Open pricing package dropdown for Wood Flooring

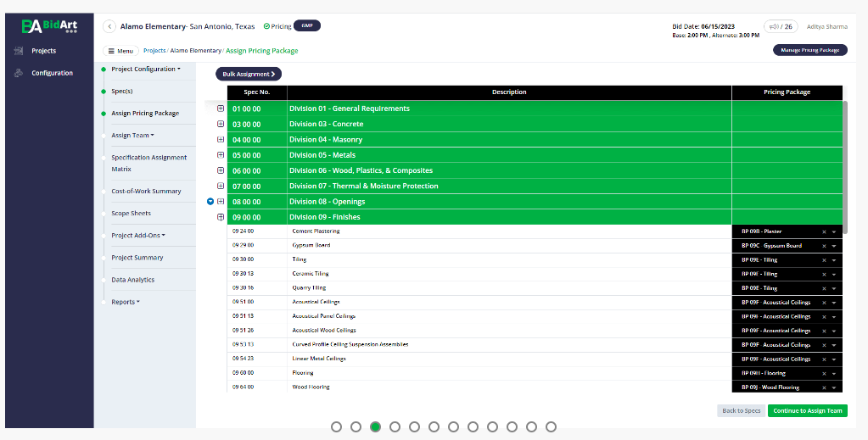coord(834,388)
